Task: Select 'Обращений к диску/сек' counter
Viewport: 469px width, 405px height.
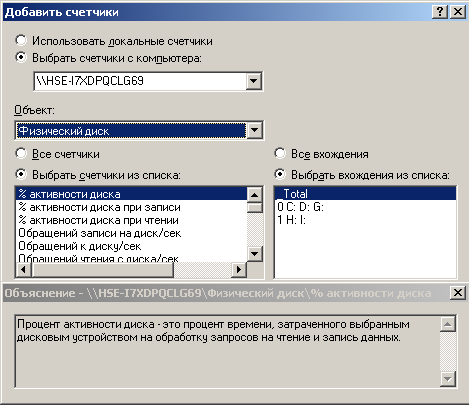Action: (x=131, y=246)
